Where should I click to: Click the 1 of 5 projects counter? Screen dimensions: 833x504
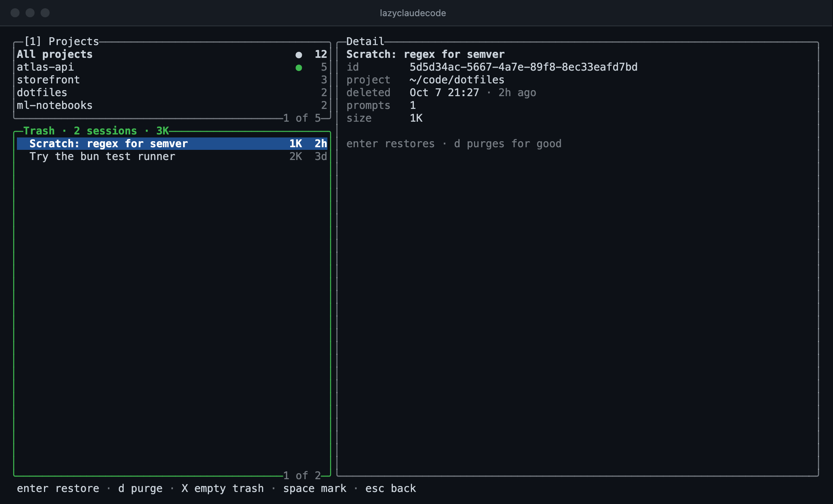click(302, 118)
